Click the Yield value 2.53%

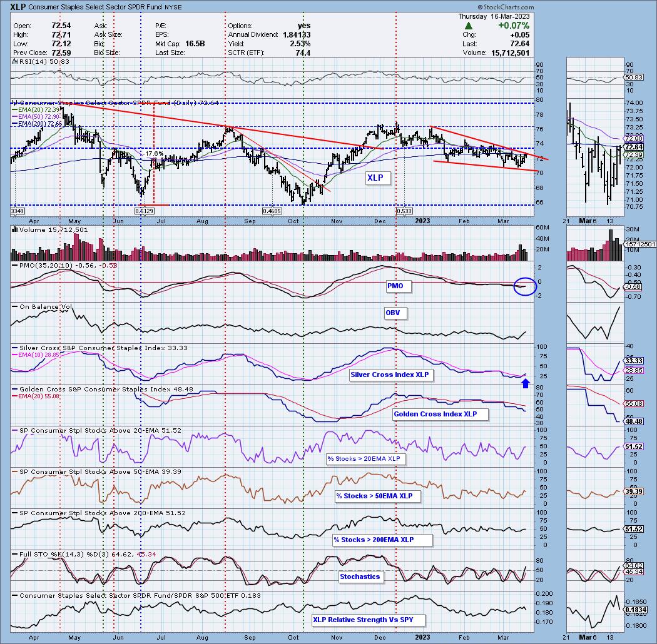pos(300,44)
